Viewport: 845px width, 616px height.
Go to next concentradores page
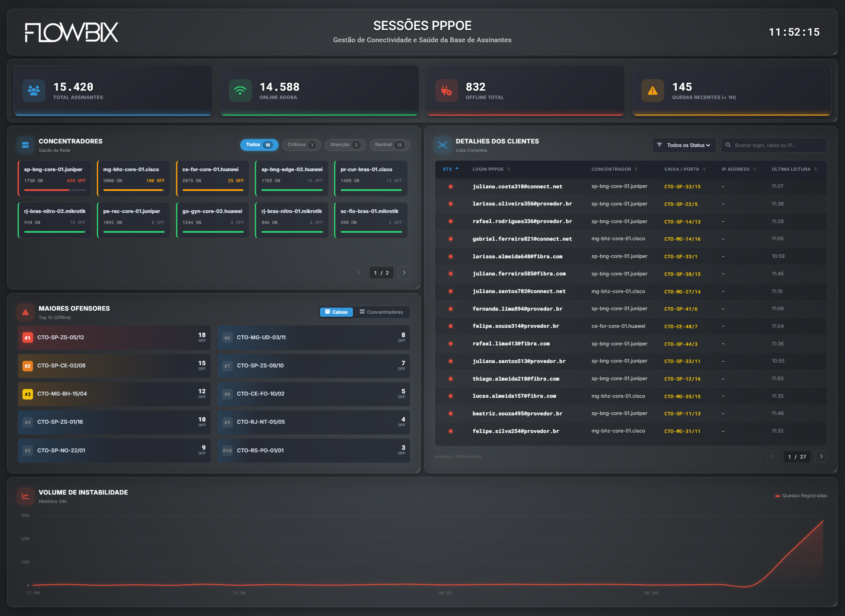coord(404,273)
